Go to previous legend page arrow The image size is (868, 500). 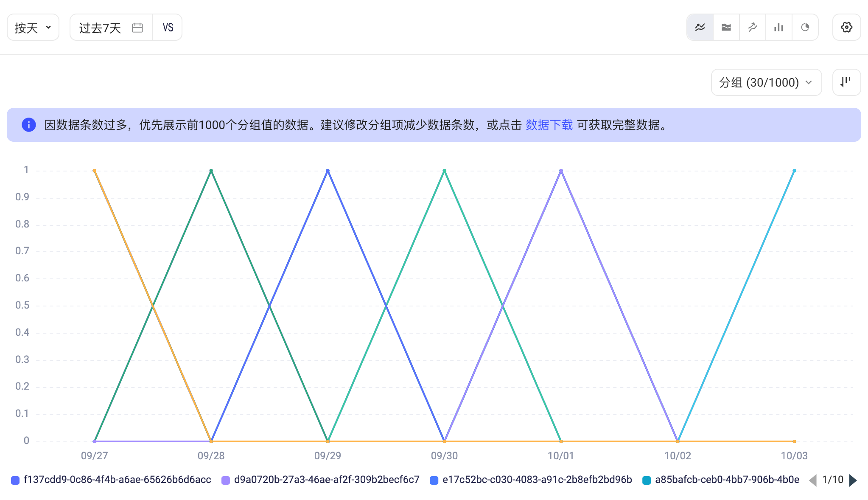[813, 480]
